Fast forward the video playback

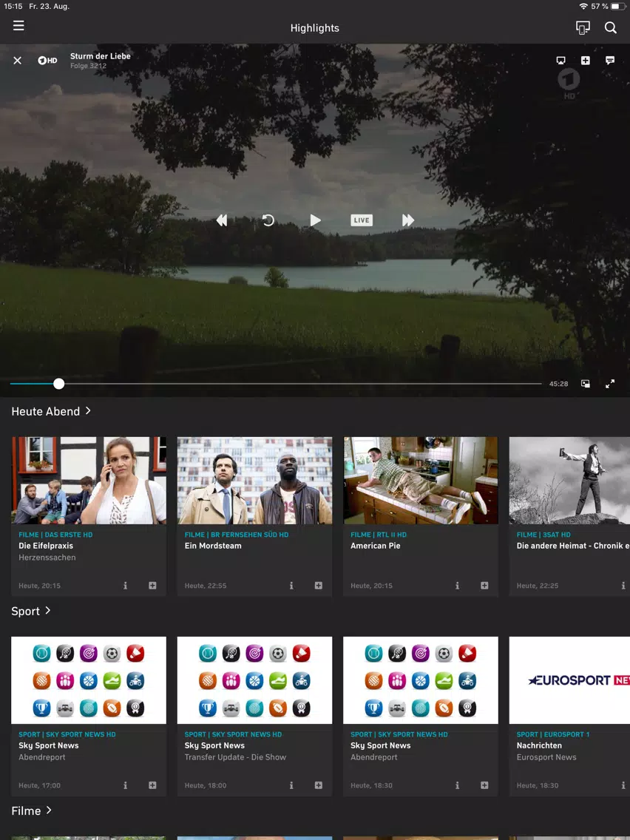[408, 220]
